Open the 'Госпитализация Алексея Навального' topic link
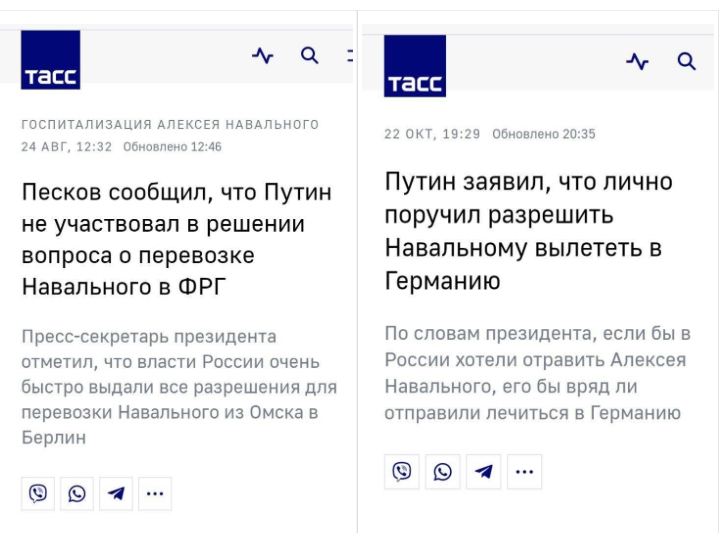 point(170,125)
